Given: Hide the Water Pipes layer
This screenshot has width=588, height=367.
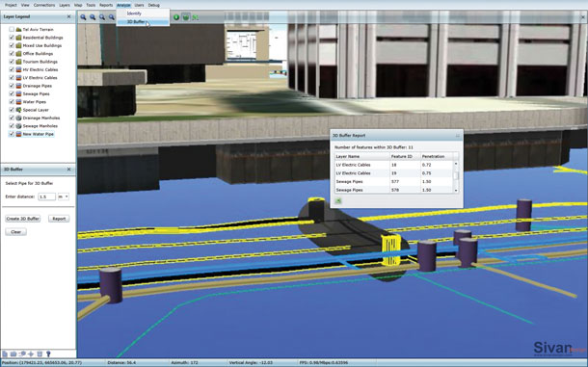Looking at the screenshot, I should click(12, 102).
